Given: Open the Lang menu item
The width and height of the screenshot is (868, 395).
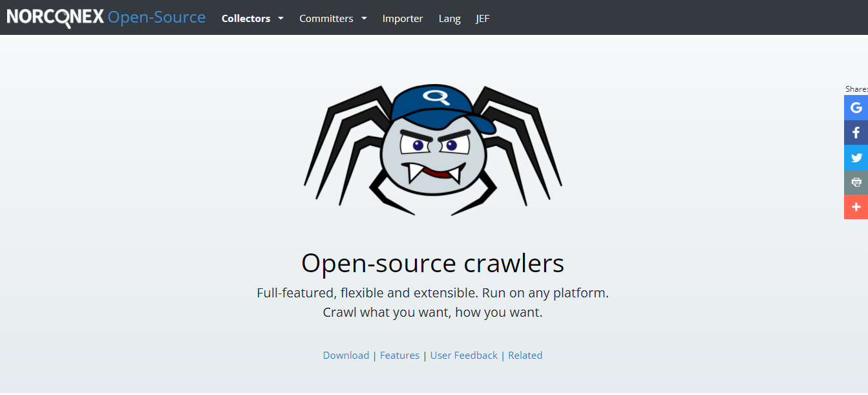Looking at the screenshot, I should [450, 18].
